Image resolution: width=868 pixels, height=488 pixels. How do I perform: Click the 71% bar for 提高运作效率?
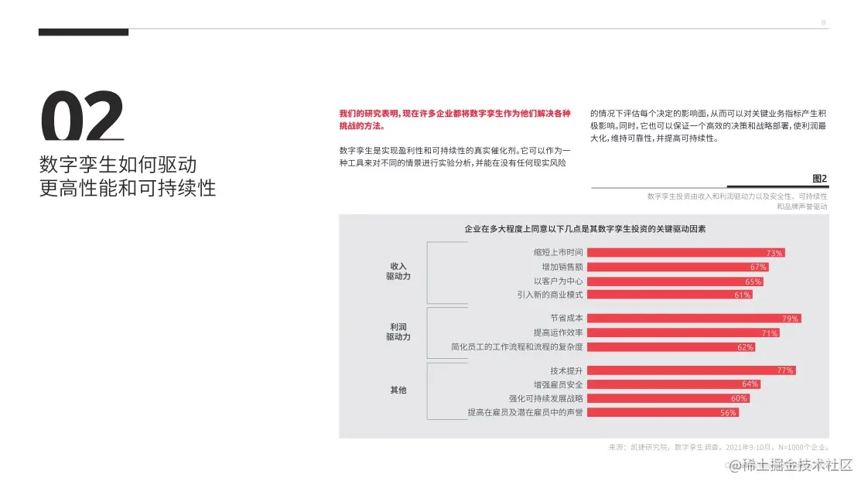coord(683,333)
